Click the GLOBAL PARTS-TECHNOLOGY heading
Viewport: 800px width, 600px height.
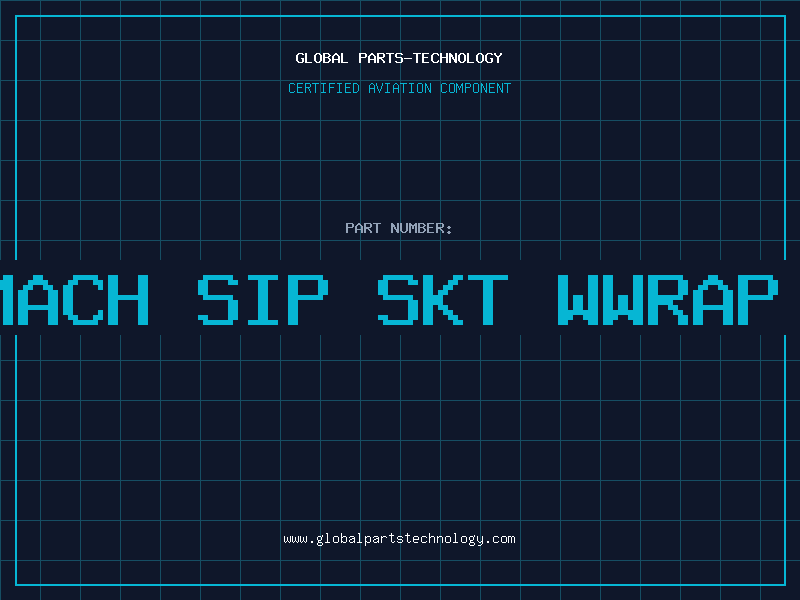click(399, 58)
